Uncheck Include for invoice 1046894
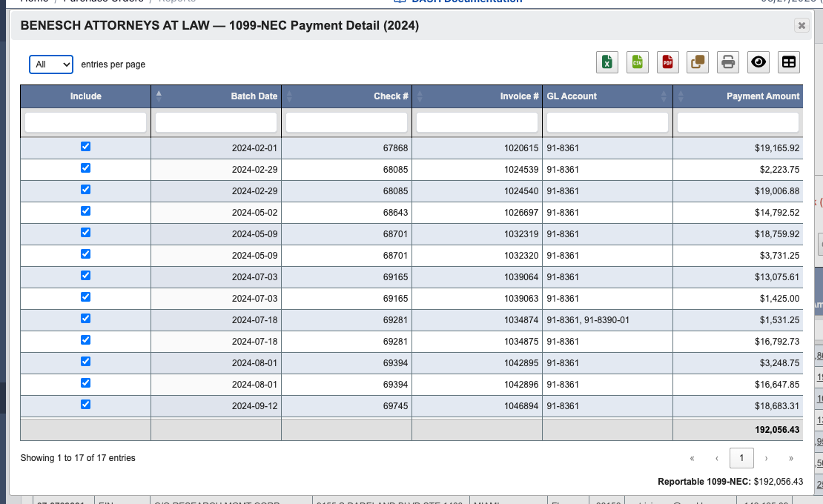 pos(85,405)
